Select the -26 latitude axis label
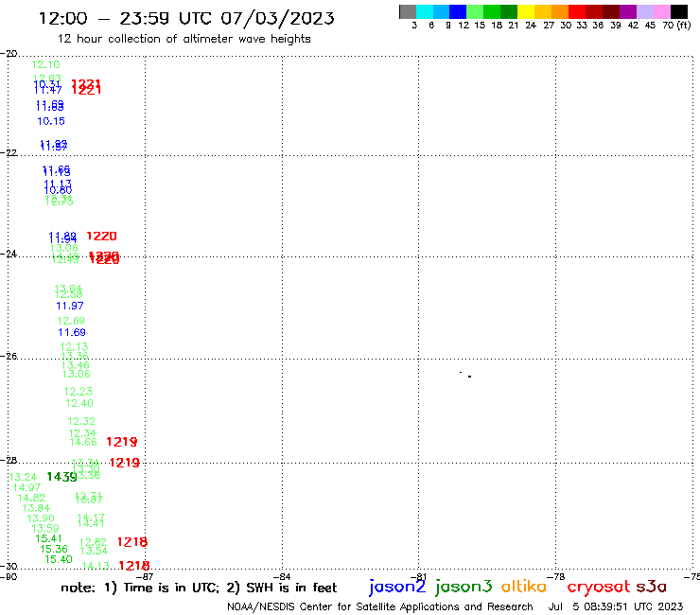Screen dimensions: 700x615 click(9, 357)
